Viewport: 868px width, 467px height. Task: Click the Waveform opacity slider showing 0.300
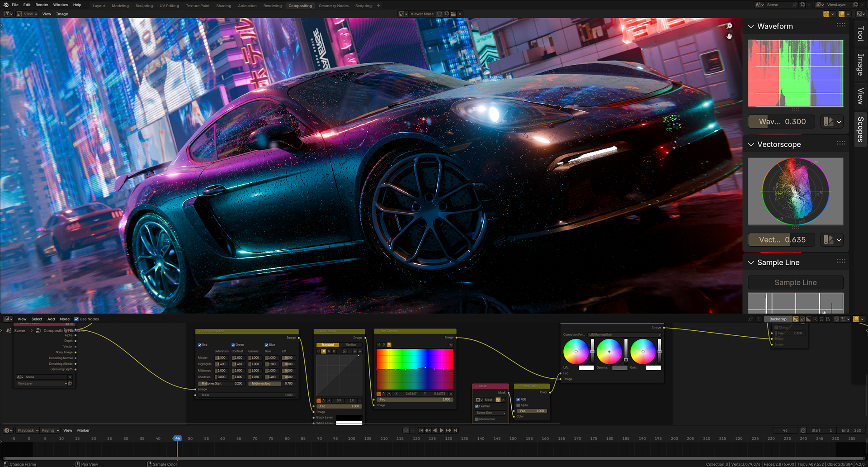click(782, 122)
